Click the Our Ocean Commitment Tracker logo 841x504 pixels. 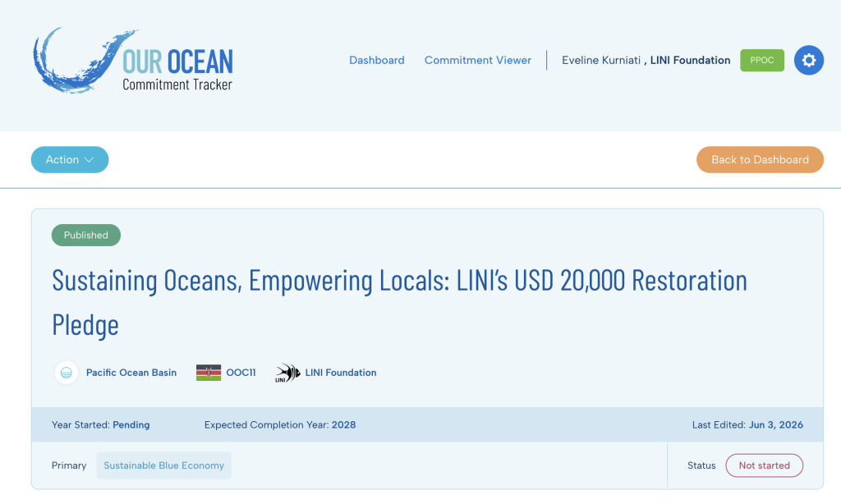(133, 61)
